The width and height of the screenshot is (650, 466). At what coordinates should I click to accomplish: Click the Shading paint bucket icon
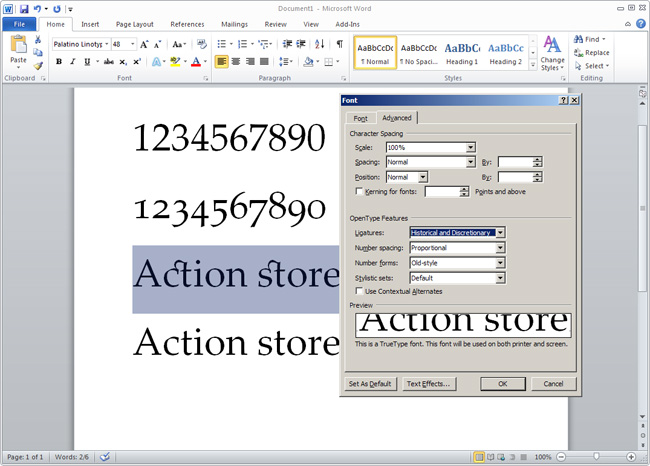(x=308, y=62)
